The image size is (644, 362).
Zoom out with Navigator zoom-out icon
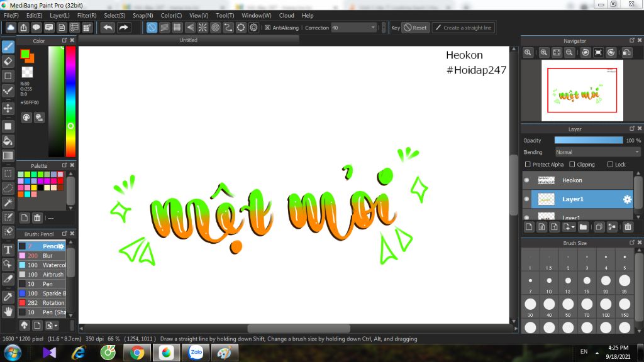coord(569,53)
